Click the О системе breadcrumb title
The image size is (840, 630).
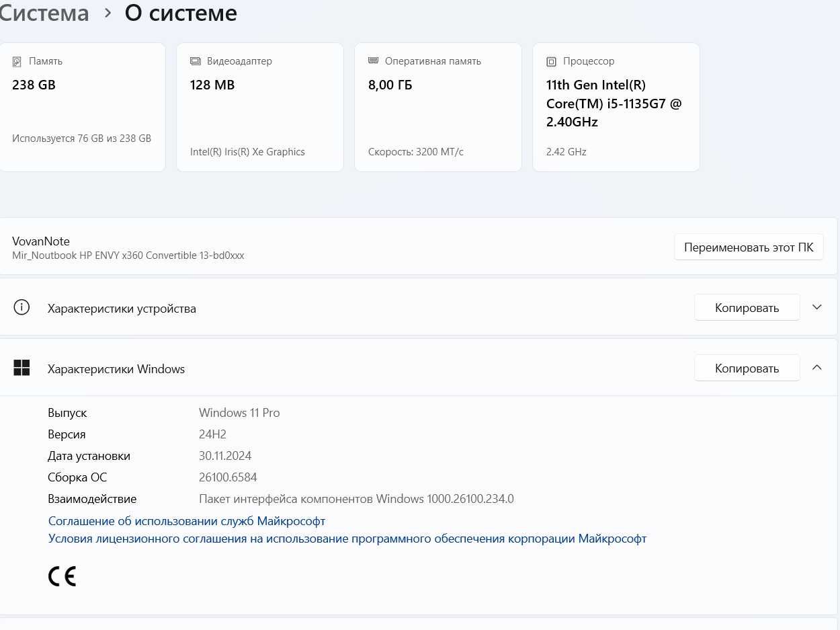point(181,13)
